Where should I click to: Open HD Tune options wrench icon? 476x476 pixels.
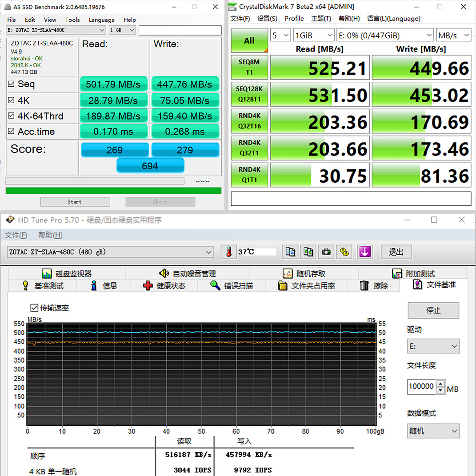pyautogui.click(x=344, y=252)
